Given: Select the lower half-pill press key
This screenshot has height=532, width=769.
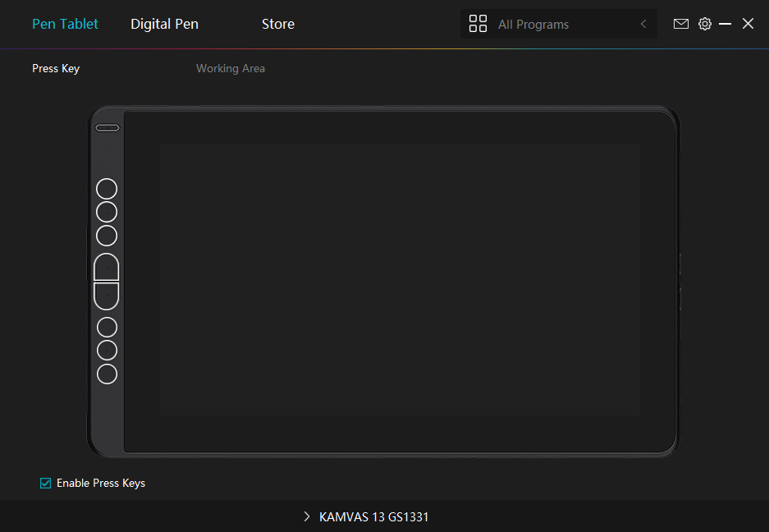Looking at the screenshot, I should (107, 296).
